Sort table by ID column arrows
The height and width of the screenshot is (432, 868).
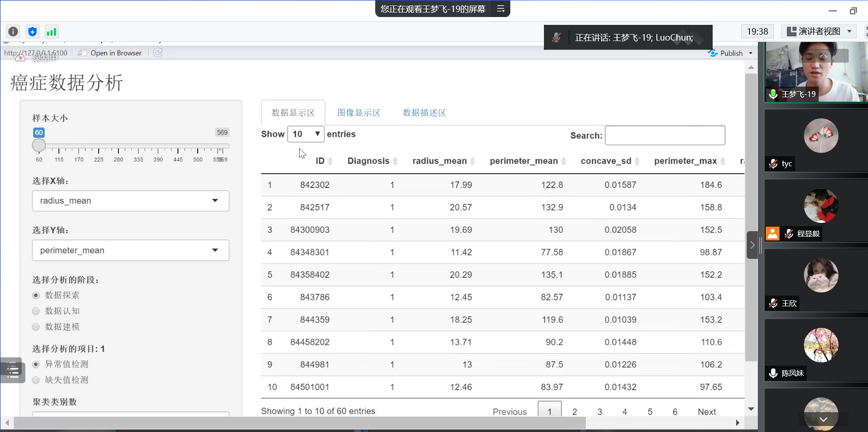tap(330, 161)
